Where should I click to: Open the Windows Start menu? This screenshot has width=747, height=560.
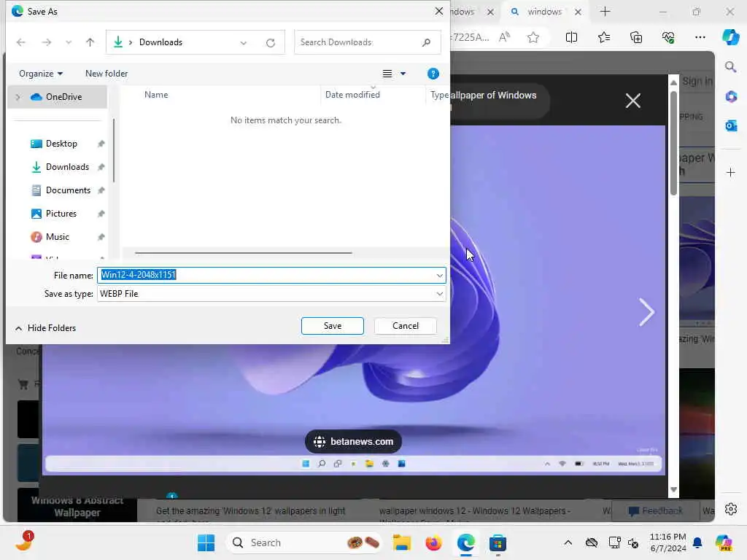(x=206, y=542)
